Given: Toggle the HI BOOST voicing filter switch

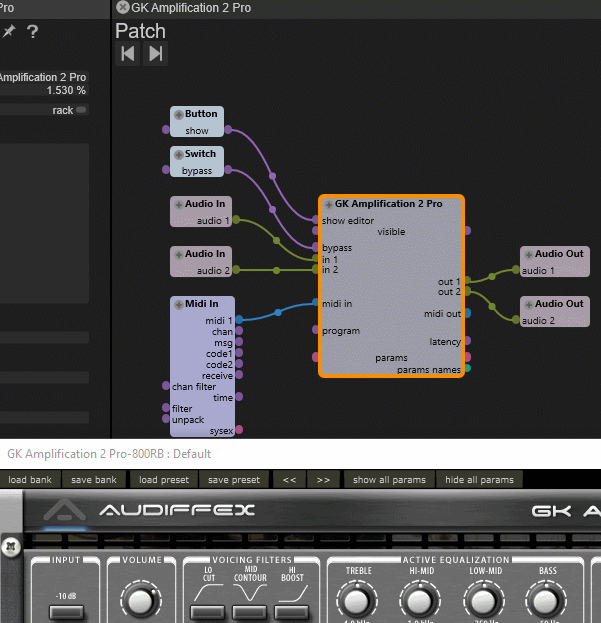Looking at the screenshot, I should (292, 612).
